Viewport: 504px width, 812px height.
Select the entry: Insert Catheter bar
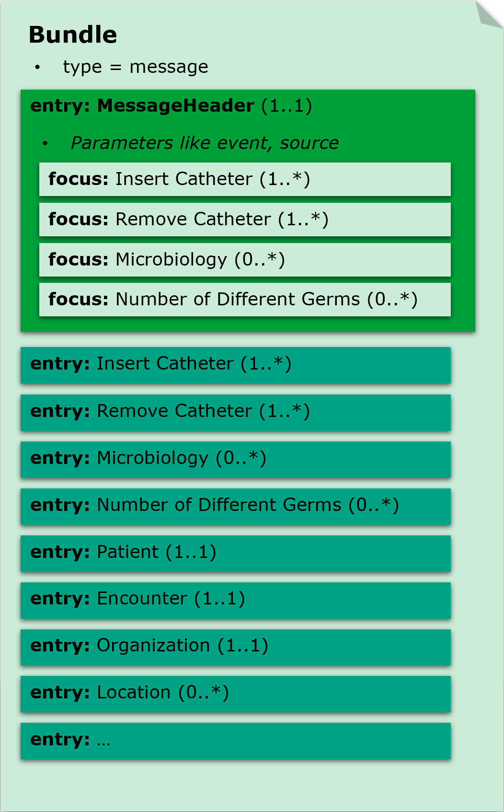point(235,364)
